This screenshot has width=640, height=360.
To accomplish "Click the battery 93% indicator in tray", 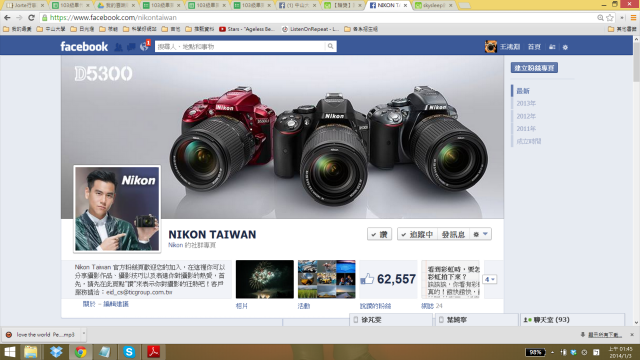I will [535, 352].
